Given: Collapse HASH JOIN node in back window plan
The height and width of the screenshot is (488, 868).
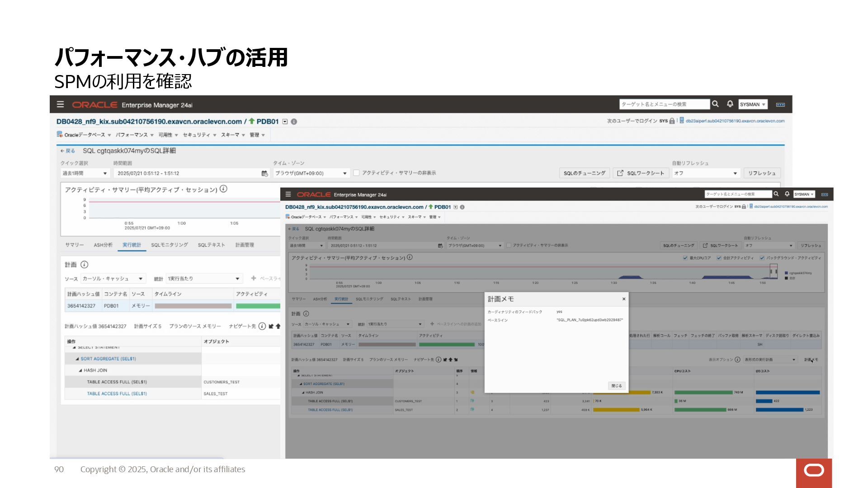Looking at the screenshot, I should point(80,371).
